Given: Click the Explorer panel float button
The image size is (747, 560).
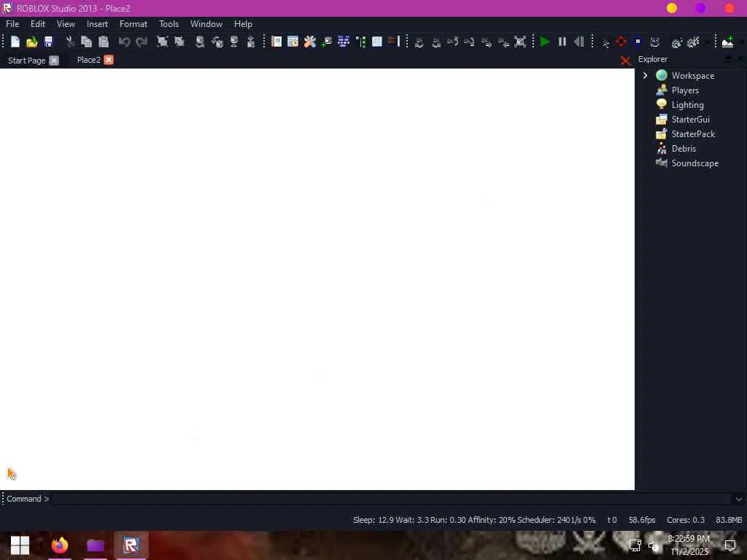Looking at the screenshot, I should pos(729,59).
